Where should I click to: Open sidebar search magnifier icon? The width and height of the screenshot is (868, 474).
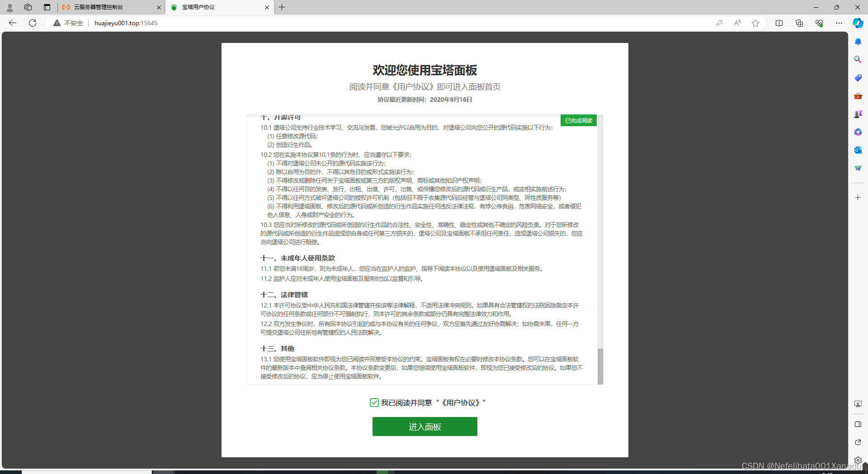coord(858,60)
